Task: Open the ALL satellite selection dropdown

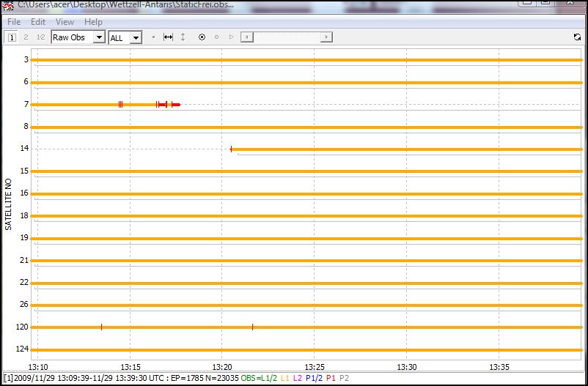Action: click(x=125, y=37)
